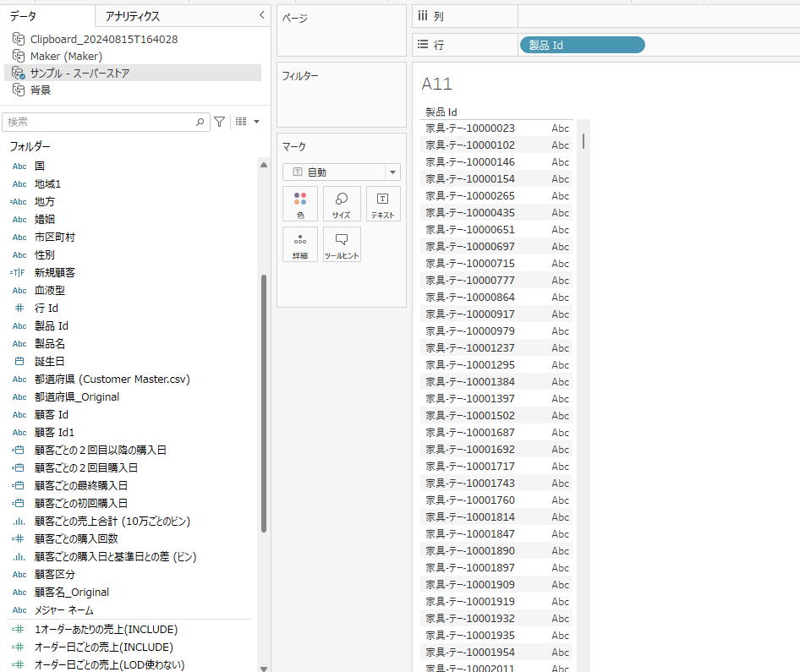Image resolution: width=800 pixels, height=672 pixels.
Task: Select the calculated field 地方
Action: [44, 202]
